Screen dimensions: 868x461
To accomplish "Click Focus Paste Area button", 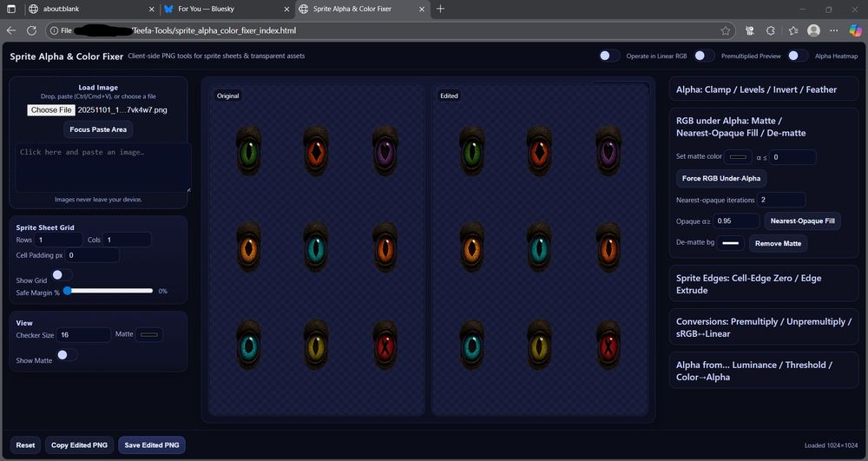I will tap(98, 129).
